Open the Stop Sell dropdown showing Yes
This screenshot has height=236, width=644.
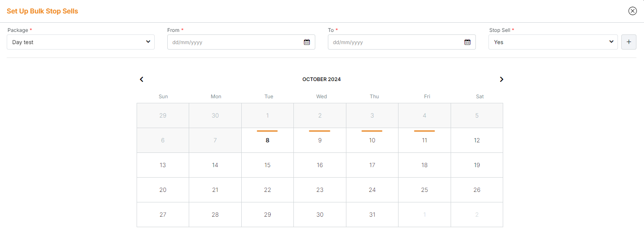[x=553, y=42]
